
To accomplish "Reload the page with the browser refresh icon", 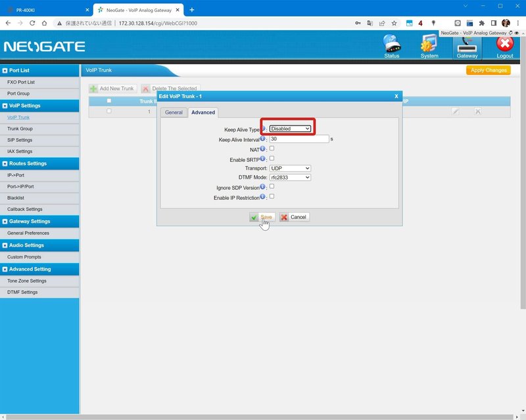I will click(32, 23).
